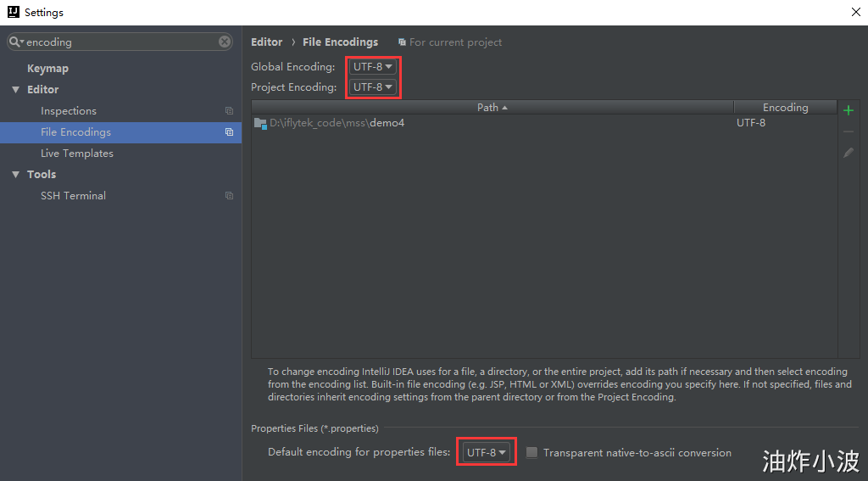Click the Editor category label
The width and height of the screenshot is (868, 481).
pos(42,90)
